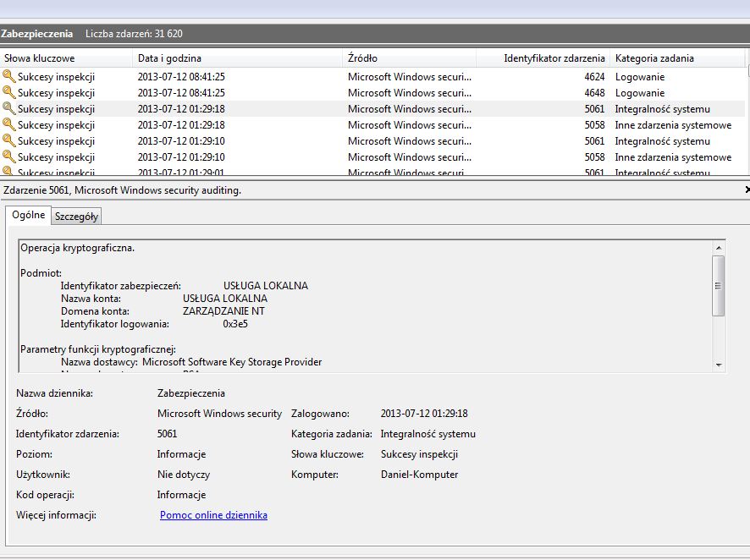The width and height of the screenshot is (750, 560).
Task: Open the Pomoc online dziennika link
Action: point(213,515)
